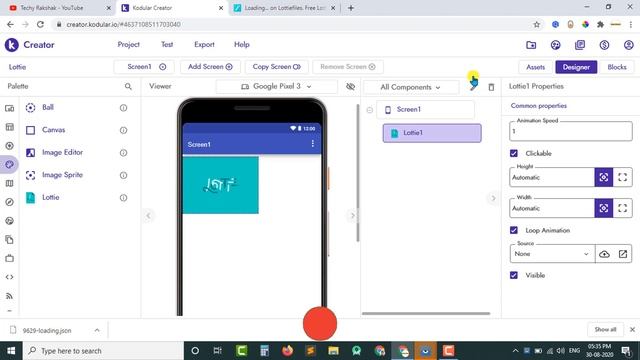Open Firefox from the taskbar
The width and height of the screenshot is (640, 360).
click(287, 351)
